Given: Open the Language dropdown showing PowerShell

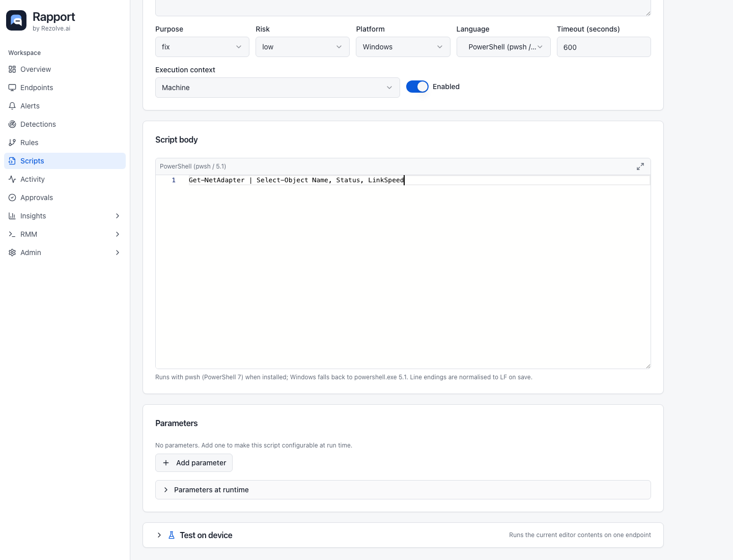Looking at the screenshot, I should pos(503,47).
